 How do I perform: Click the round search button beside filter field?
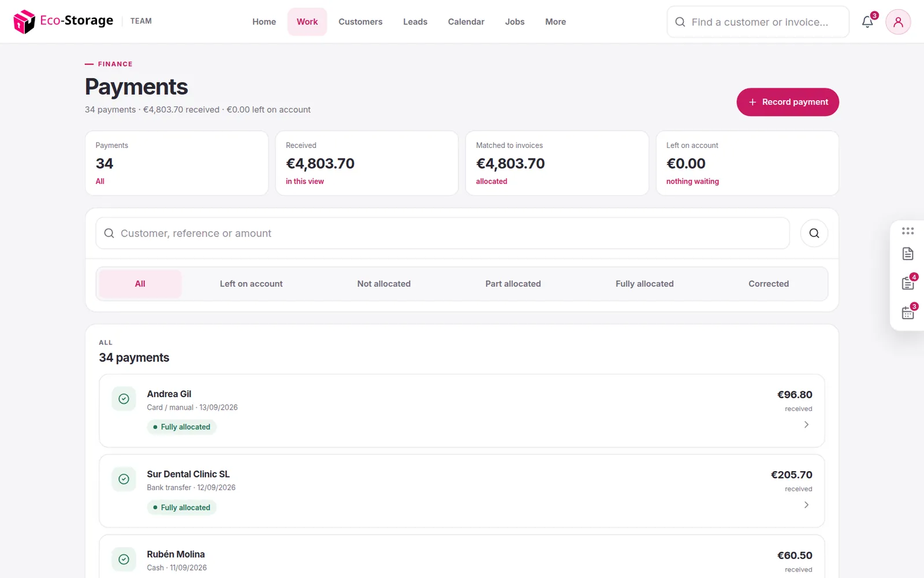pos(814,233)
